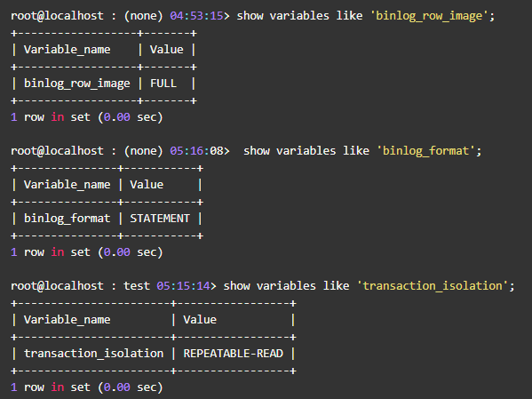Click the 05:15:14 timestamp in third prompt
This screenshot has width=532, height=399.
(183, 286)
